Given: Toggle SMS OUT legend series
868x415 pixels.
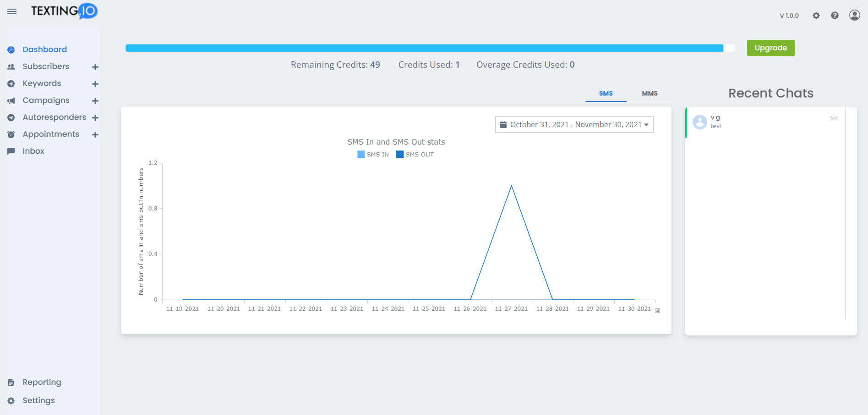Looking at the screenshot, I should [415, 155].
